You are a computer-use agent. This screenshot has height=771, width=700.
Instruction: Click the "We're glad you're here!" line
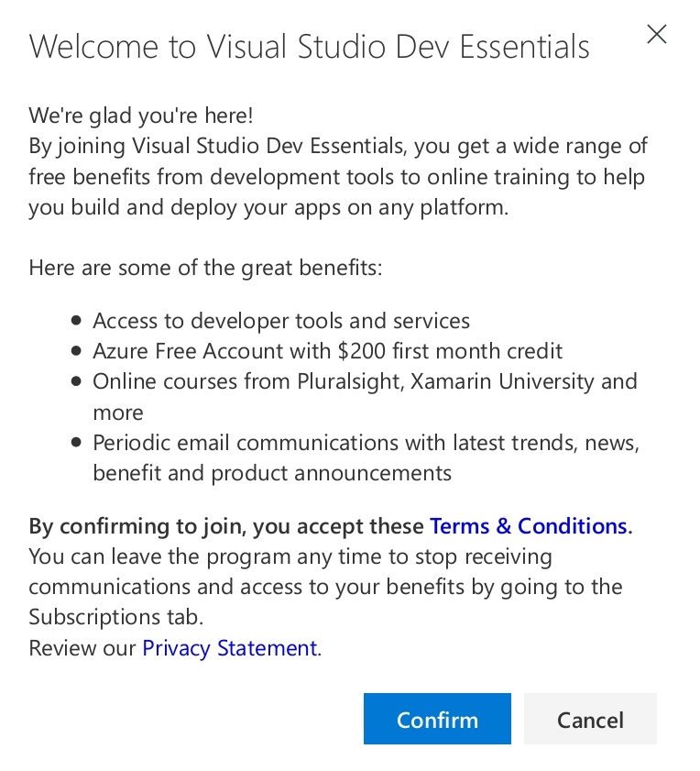pyautogui.click(x=141, y=116)
